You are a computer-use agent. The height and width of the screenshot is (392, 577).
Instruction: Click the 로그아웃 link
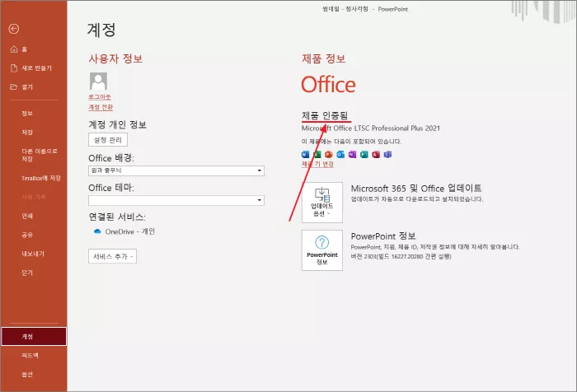click(100, 97)
